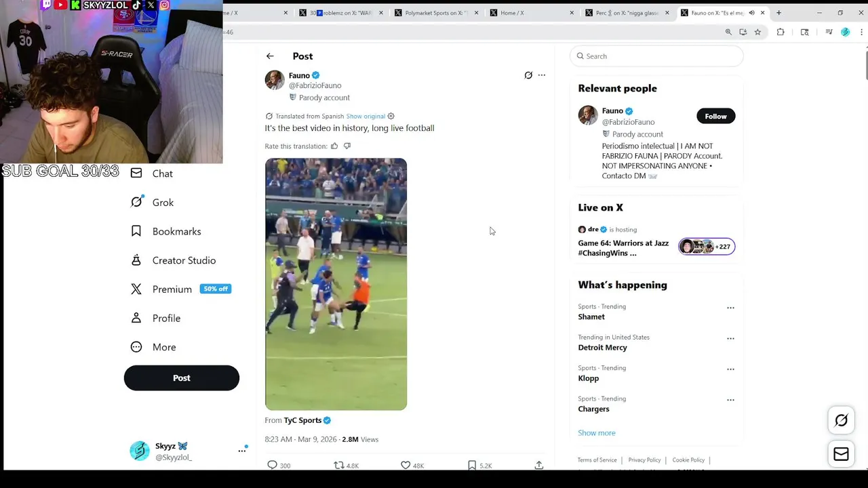This screenshot has height=488, width=868.
Task: Open more options for the Fauno post
Action: 541,75
